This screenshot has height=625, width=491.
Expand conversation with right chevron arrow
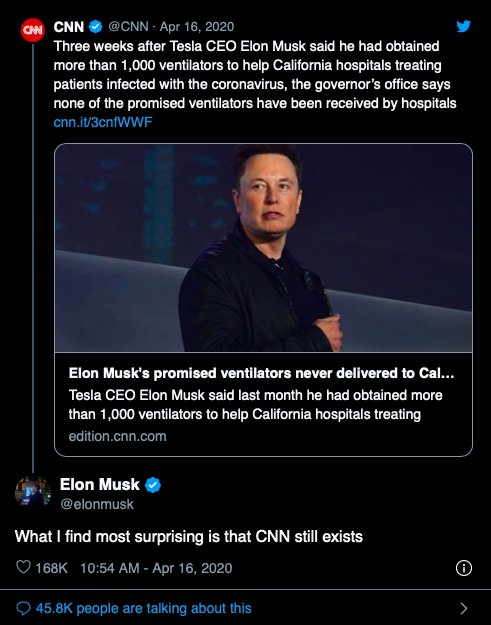tap(464, 608)
